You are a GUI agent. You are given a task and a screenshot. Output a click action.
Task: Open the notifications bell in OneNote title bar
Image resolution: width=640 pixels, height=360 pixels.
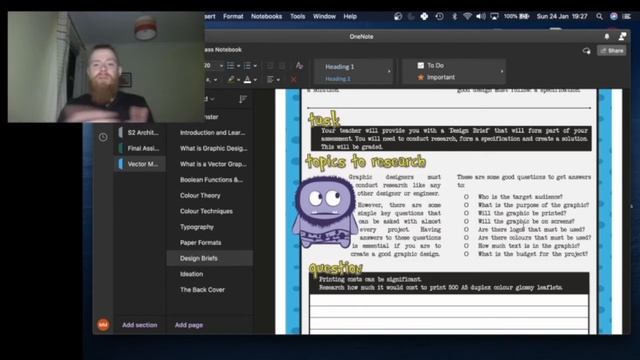point(607,37)
